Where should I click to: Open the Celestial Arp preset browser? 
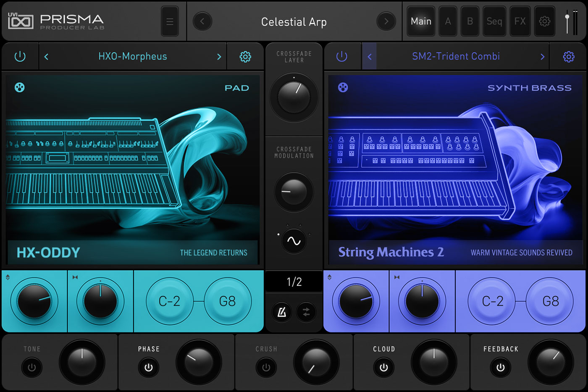coord(294,22)
